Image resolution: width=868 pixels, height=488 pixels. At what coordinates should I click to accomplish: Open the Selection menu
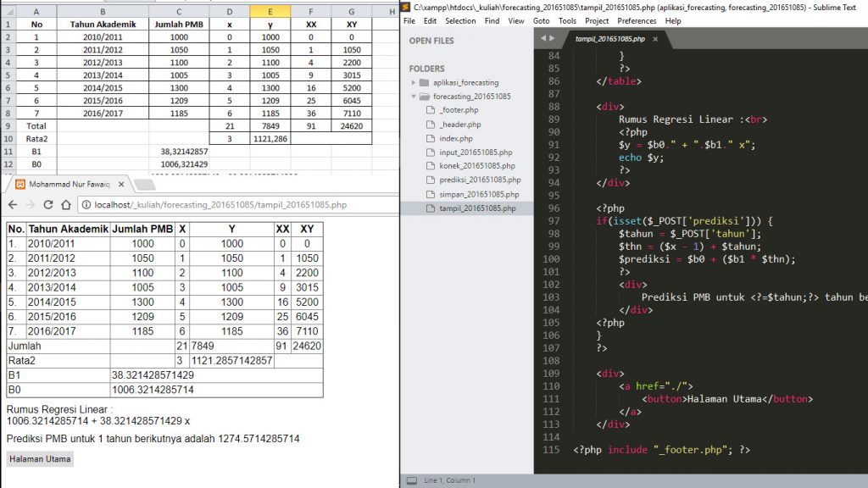click(x=460, y=21)
